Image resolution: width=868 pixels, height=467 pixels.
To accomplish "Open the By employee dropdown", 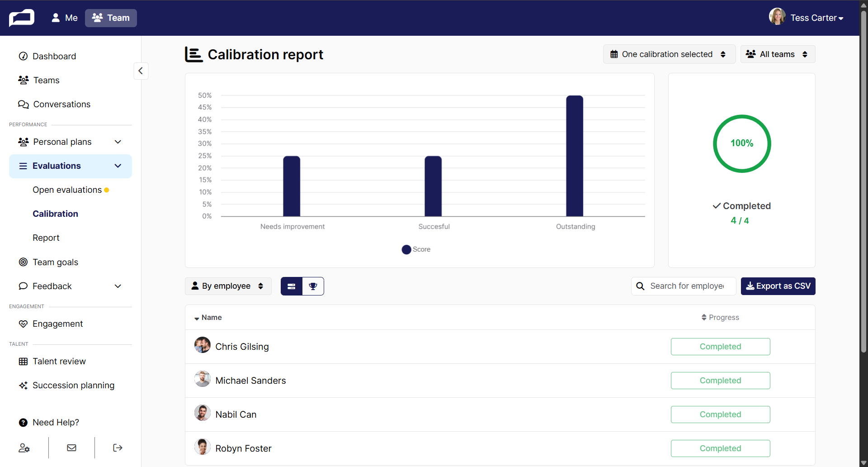I will tap(228, 286).
